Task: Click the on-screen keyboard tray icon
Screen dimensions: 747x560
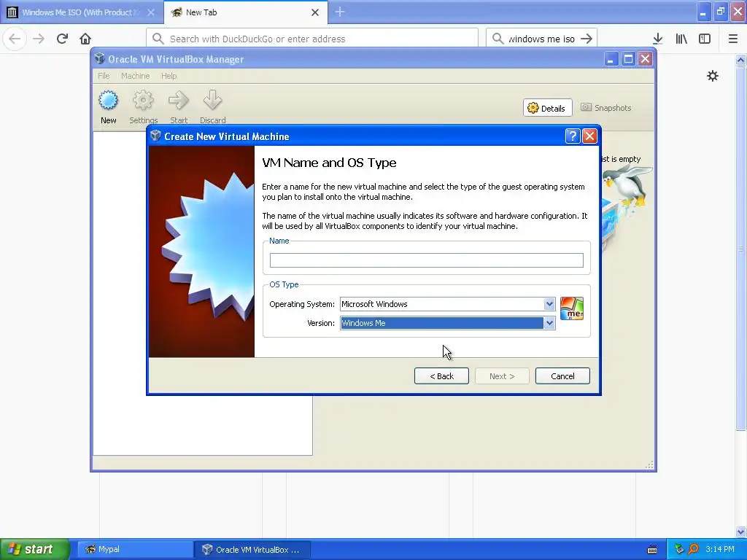Action: pos(652,550)
